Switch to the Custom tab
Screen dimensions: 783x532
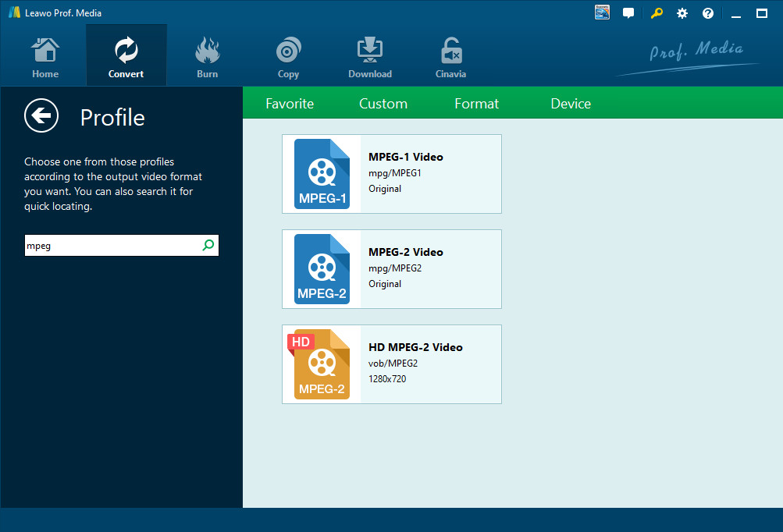(x=383, y=104)
